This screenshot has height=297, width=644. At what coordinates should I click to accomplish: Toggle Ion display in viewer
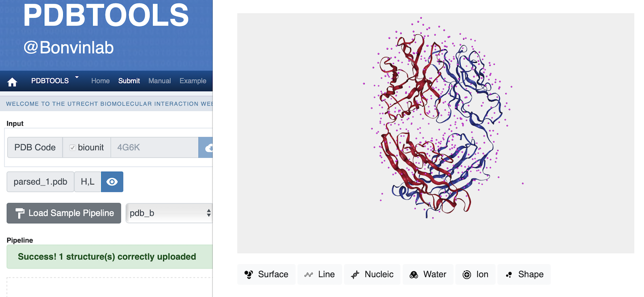coord(475,274)
